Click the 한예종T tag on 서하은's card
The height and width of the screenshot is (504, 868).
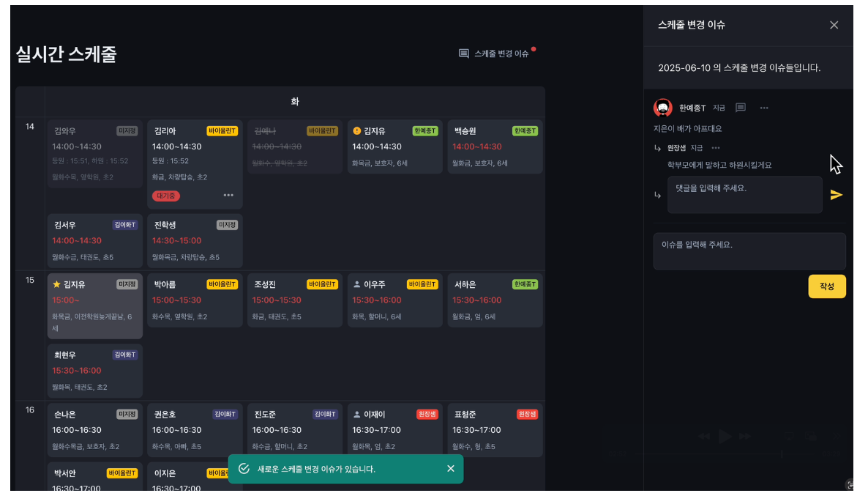coord(525,284)
